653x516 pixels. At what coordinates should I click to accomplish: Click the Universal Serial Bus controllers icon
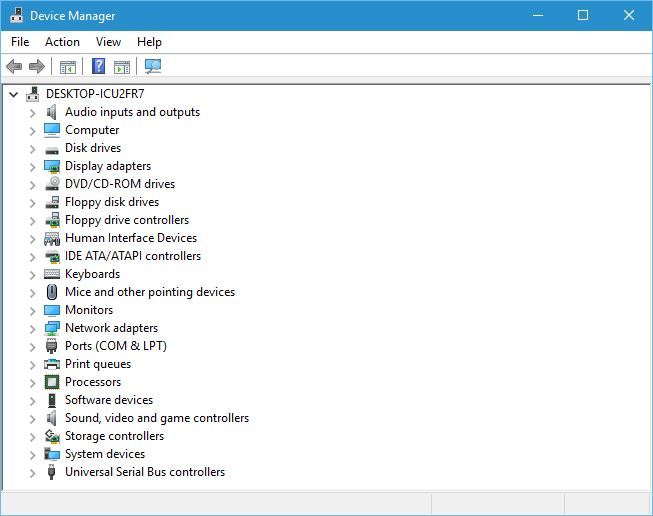click(x=51, y=472)
